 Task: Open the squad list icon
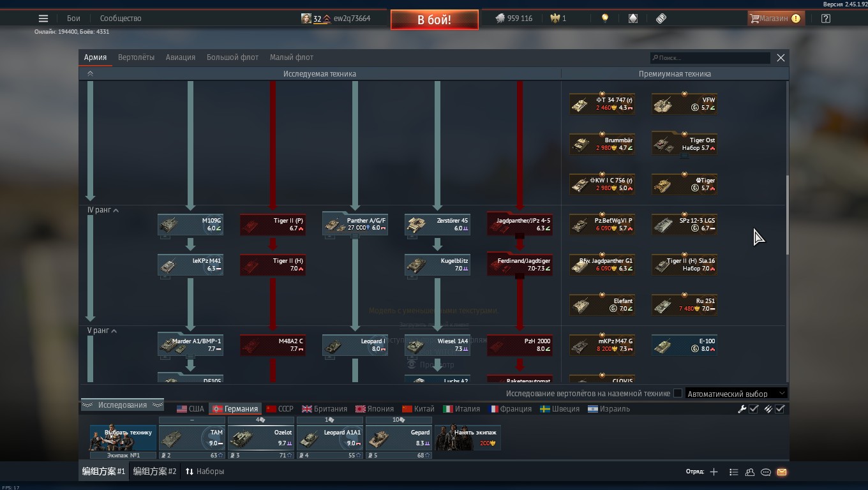pos(733,472)
